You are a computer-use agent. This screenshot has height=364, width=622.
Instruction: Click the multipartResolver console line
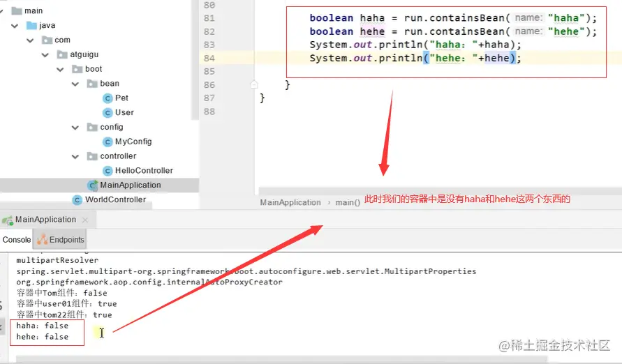(x=57, y=260)
